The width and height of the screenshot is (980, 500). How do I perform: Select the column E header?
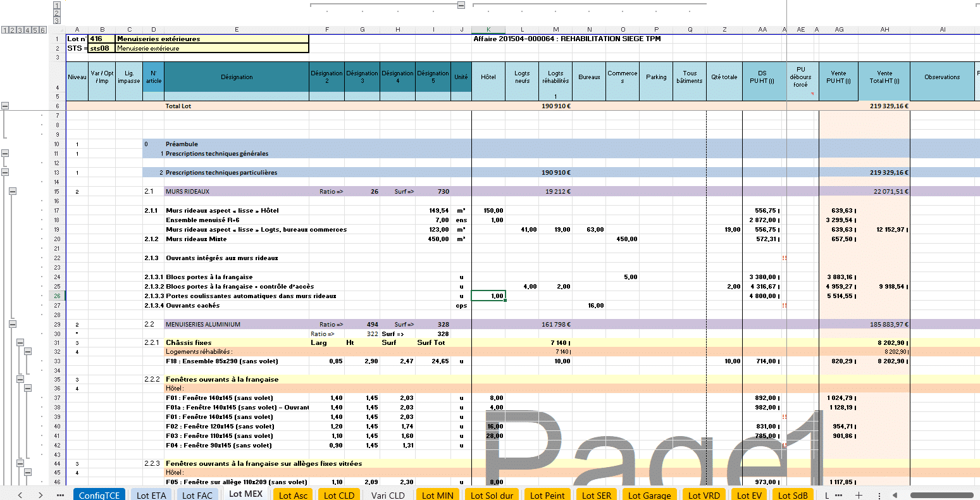pyautogui.click(x=237, y=30)
